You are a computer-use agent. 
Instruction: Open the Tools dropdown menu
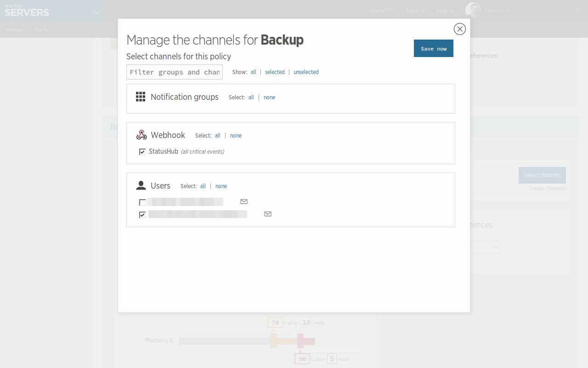pyautogui.click(x=415, y=10)
